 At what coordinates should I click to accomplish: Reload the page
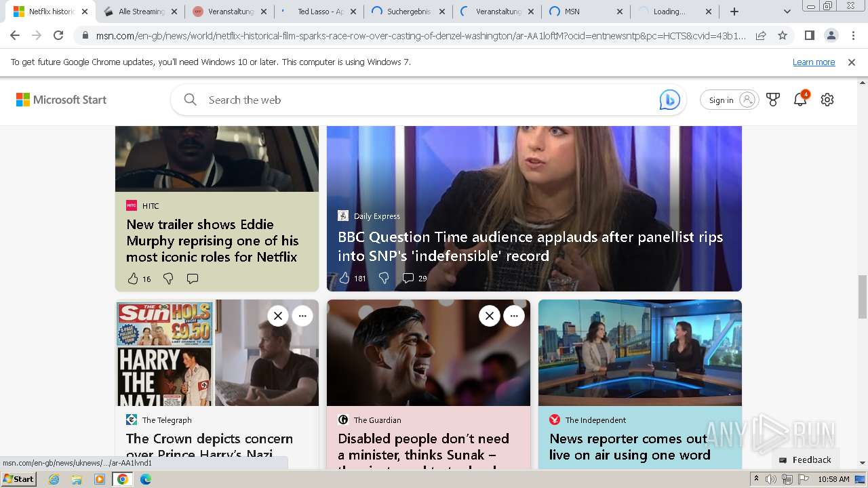pos(58,35)
